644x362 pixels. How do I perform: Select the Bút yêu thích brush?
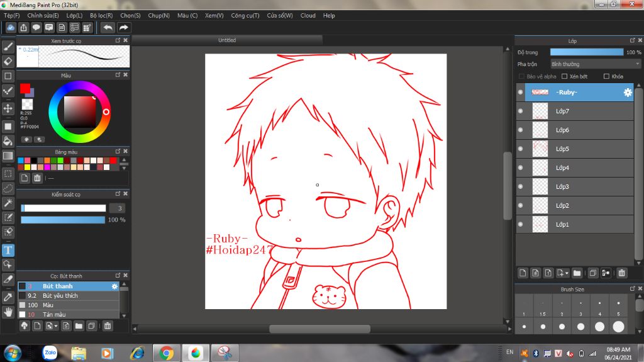(69, 296)
